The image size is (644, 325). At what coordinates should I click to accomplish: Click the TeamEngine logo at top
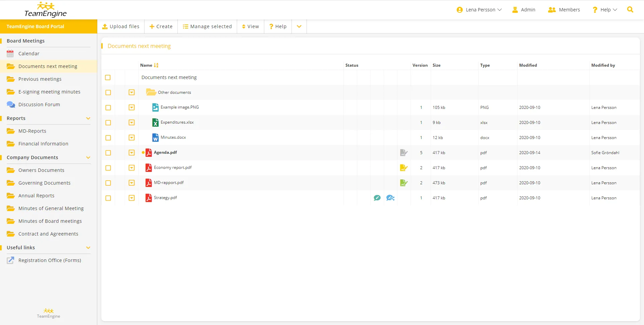(46, 10)
